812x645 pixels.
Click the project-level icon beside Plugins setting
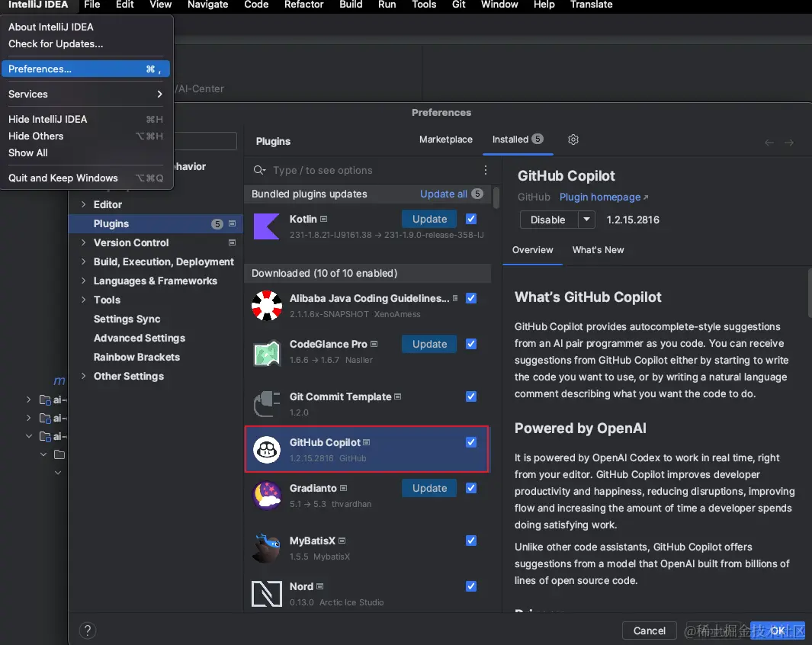point(232,223)
